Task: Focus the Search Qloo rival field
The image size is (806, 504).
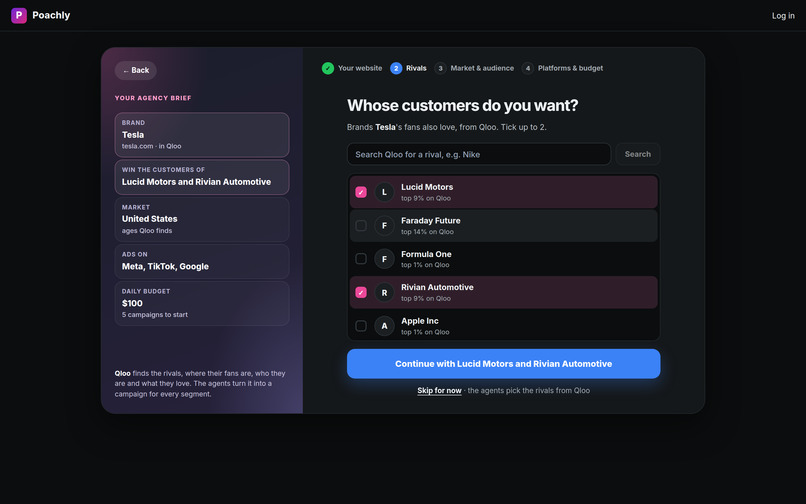Action: (x=479, y=154)
